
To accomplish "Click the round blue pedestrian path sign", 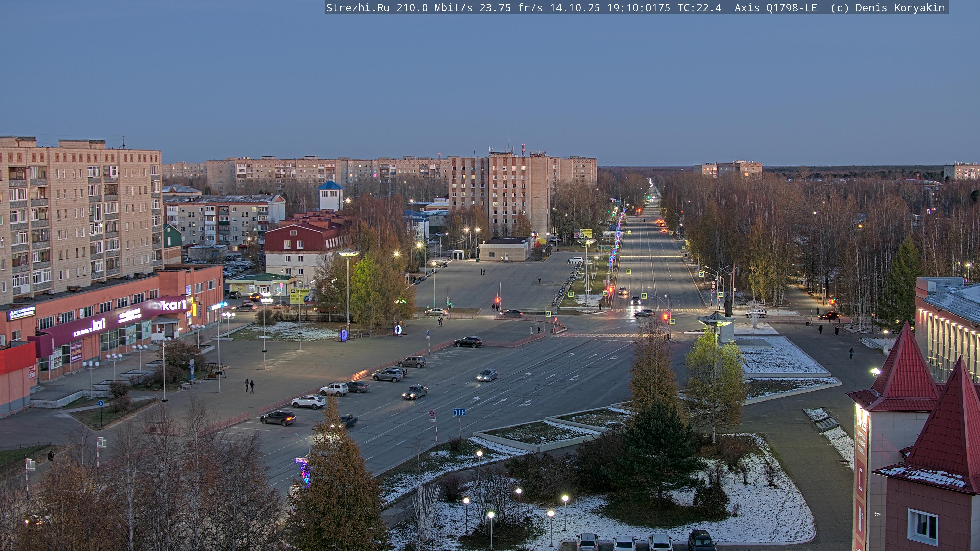I will [x=101, y=403].
